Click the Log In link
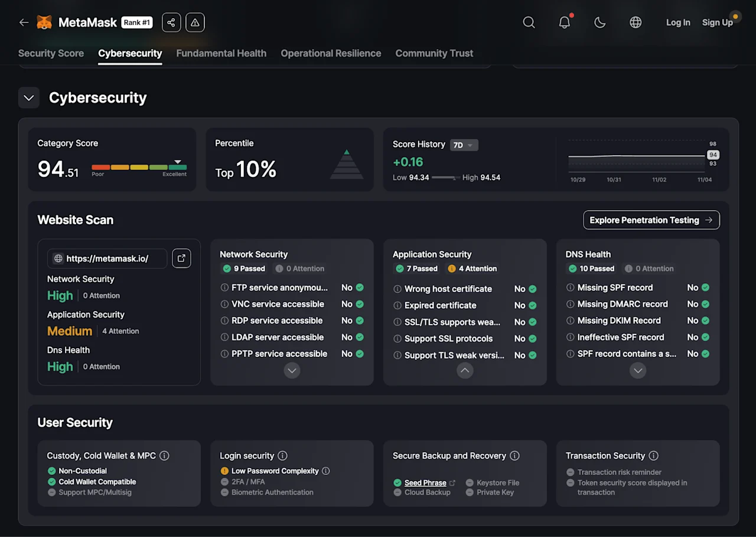This screenshot has width=756, height=537. (678, 22)
